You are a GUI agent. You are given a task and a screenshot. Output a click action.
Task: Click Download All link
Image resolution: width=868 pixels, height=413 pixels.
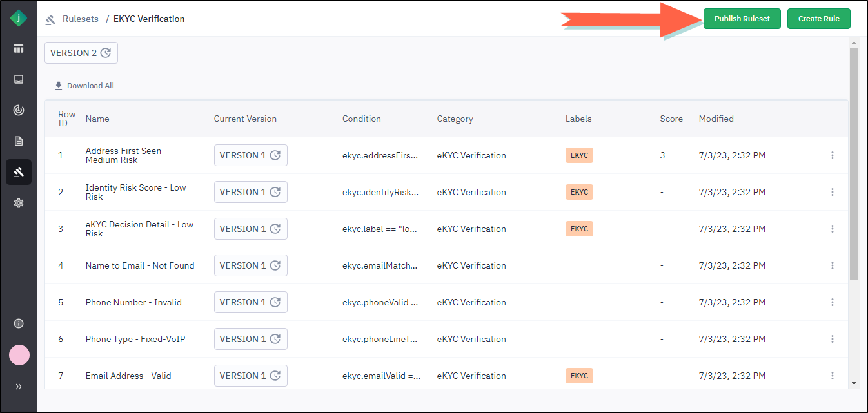coord(84,86)
